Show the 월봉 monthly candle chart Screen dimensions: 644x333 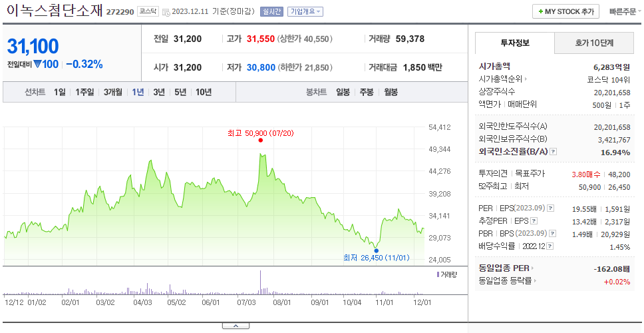click(x=391, y=92)
